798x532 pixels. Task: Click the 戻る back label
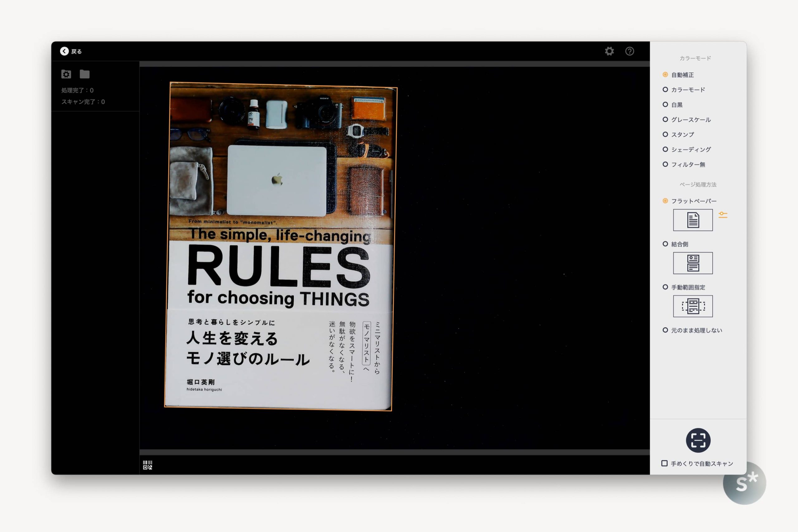click(x=76, y=51)
